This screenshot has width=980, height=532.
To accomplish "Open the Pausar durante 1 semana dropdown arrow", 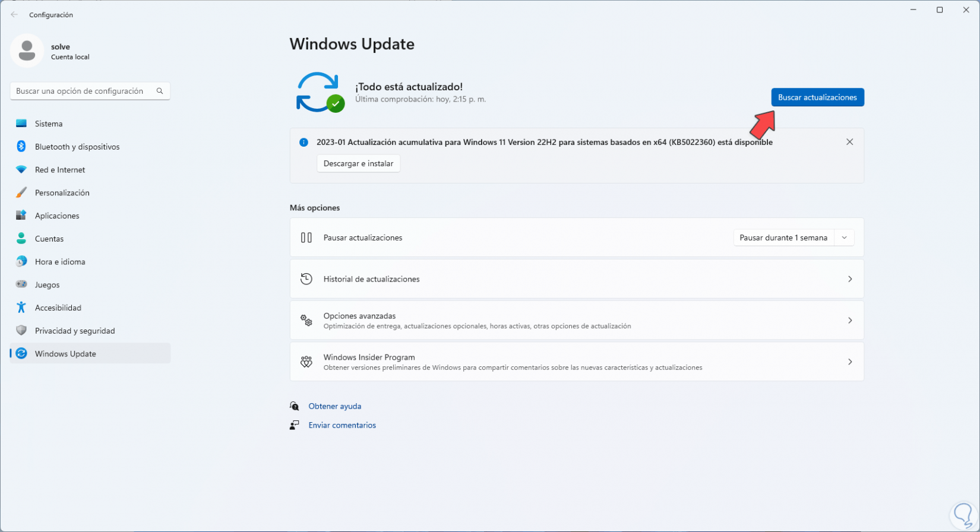I will click(844, 237).
